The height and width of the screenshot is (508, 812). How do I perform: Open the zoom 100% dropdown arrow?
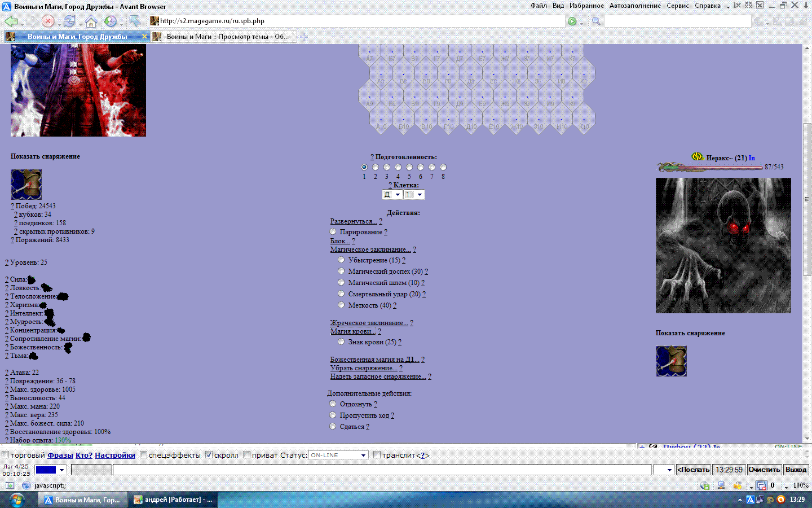[x=786, y=487]
